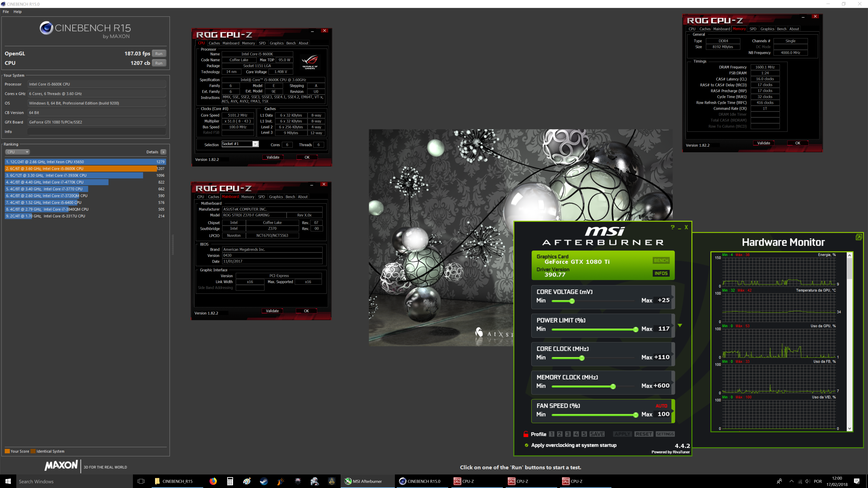
Task: Expand ranking Details arrow button
Action: pos(163,152)
